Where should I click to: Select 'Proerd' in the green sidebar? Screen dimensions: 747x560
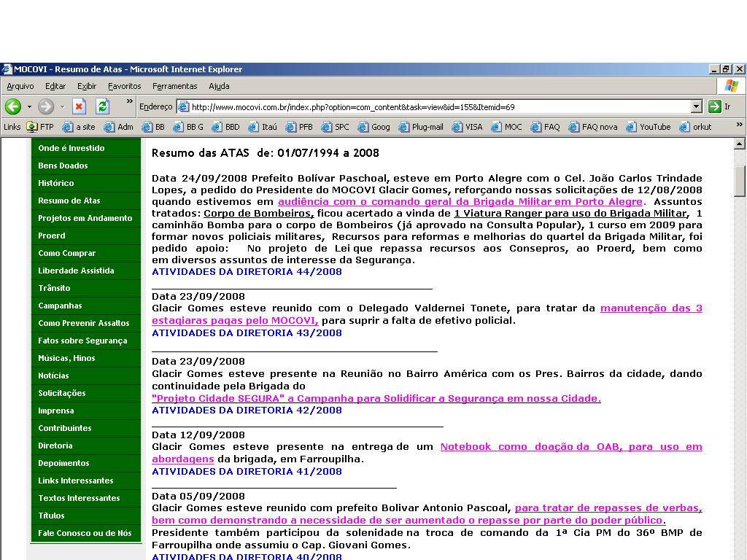[x=86, y=236]
